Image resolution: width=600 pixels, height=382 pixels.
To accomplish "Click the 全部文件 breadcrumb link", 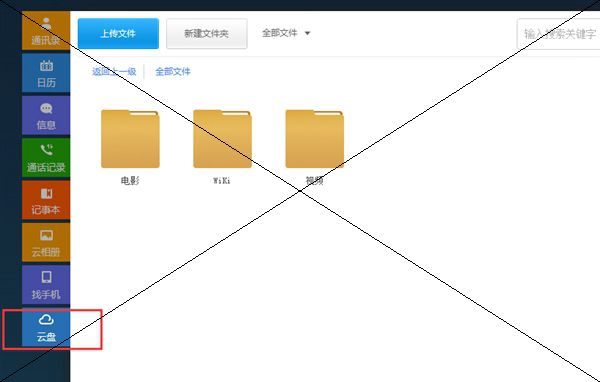I will [x=173, y=72].
